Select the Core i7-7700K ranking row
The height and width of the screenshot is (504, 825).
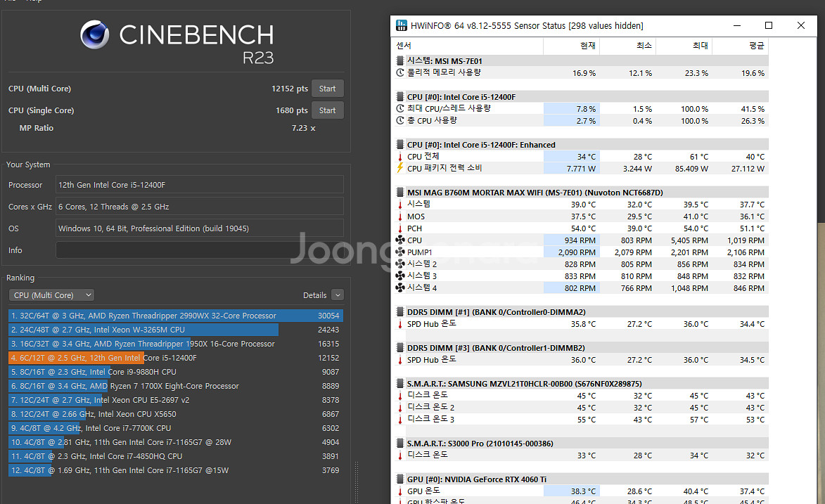176,428
